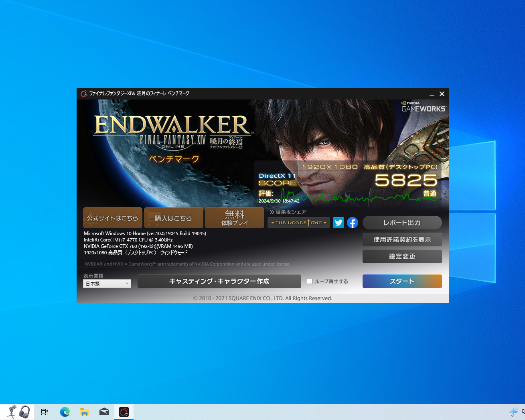Click the Microsoft Windows 10 Home line
525x420 pixels.
pos(145,233)
